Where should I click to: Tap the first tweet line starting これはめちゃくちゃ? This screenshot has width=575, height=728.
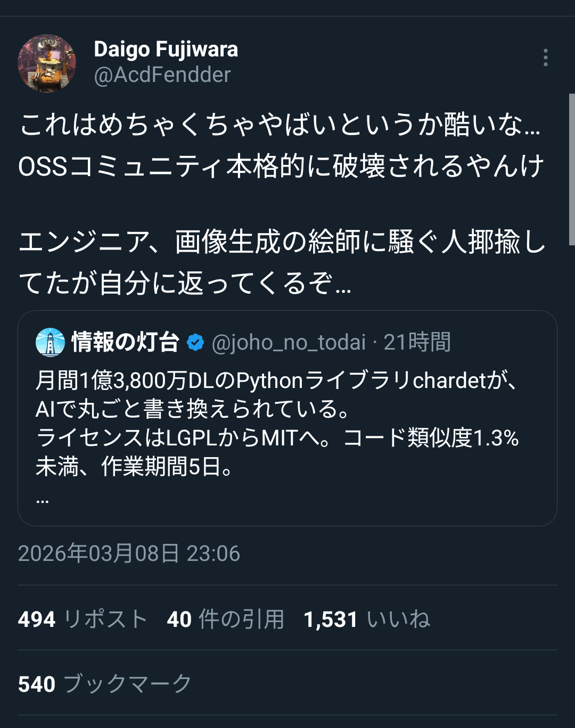(x=280, y=126)
